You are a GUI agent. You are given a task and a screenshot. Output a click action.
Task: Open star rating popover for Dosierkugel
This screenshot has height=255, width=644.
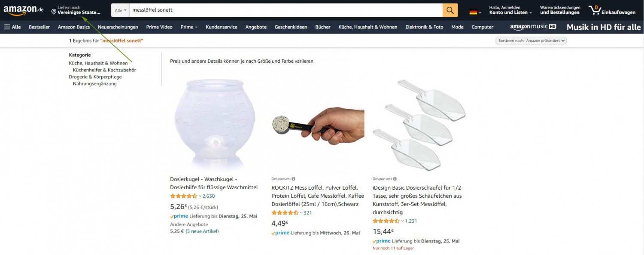click(x=185, y=196)
